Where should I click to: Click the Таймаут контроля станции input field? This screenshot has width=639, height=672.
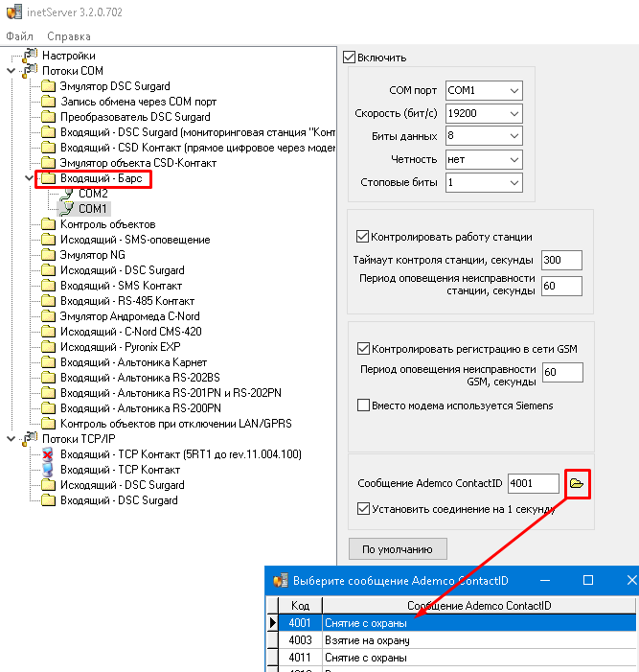[x=561, y=260]
